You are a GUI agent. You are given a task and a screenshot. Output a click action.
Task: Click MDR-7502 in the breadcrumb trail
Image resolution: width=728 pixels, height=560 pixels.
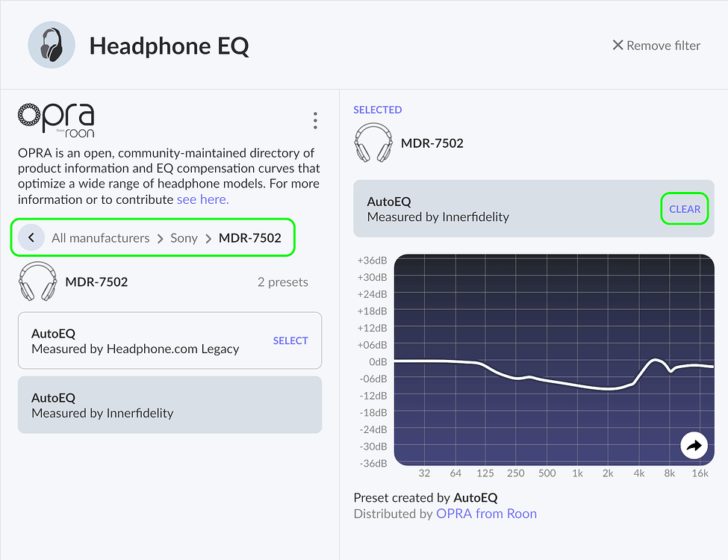[250, 237]
